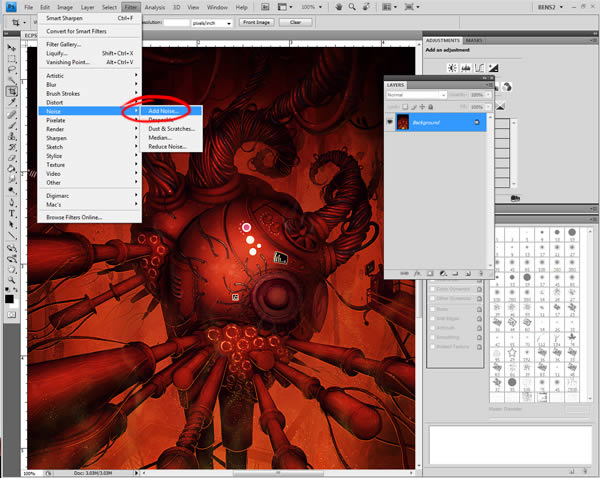Select the Move tool

[x=12, y=48]
